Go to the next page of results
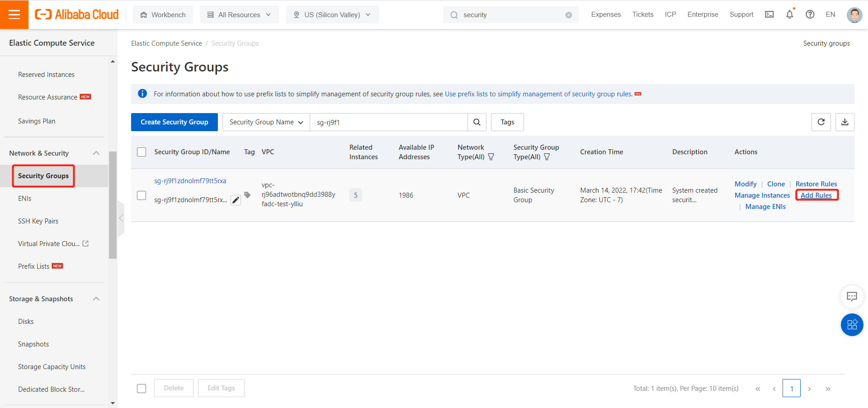This screenshot has width=868, height=408. click(x=810, y=388)
